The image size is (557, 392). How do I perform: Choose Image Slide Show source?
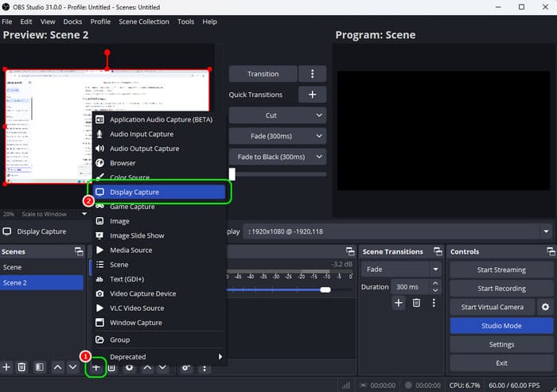click(x=159, y=235)
